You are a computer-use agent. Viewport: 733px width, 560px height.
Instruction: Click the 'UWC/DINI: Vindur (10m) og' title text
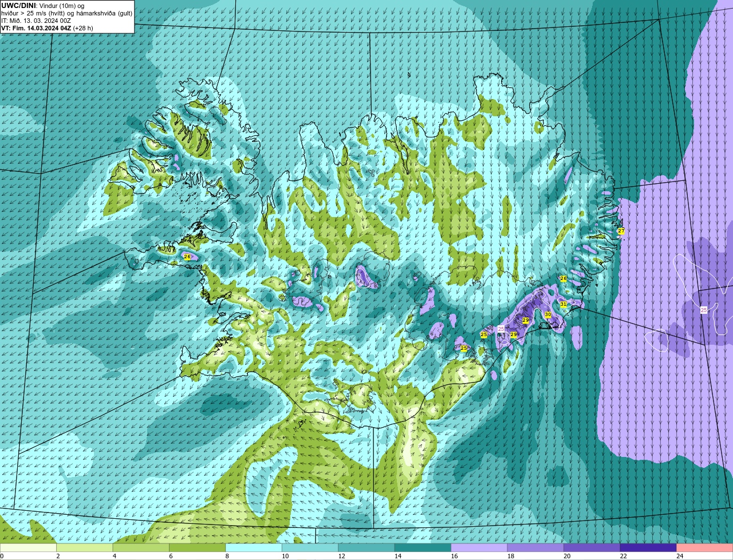click(43, 6)
